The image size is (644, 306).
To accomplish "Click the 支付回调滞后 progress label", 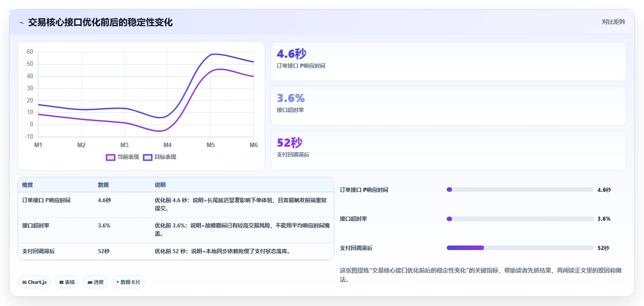I will tap(356, 248).
